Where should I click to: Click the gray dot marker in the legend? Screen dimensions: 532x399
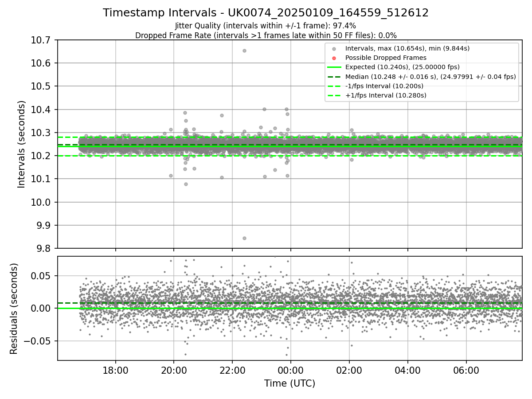(334, 48)
